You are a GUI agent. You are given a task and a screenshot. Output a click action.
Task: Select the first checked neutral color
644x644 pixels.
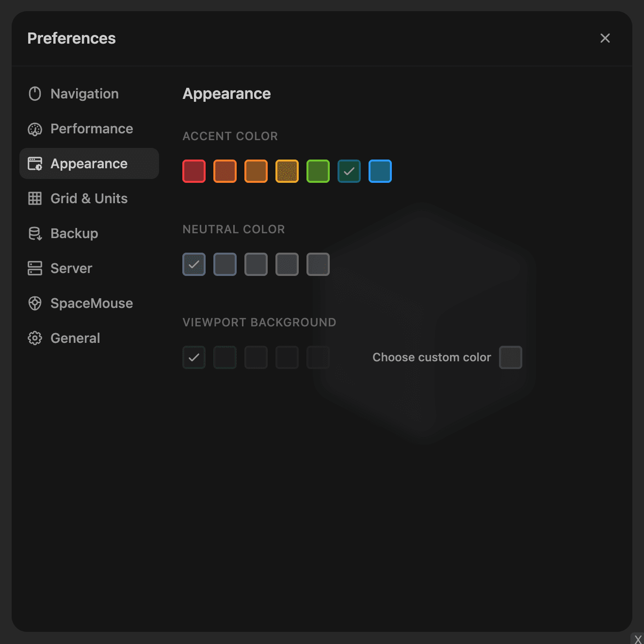[194, 264]
